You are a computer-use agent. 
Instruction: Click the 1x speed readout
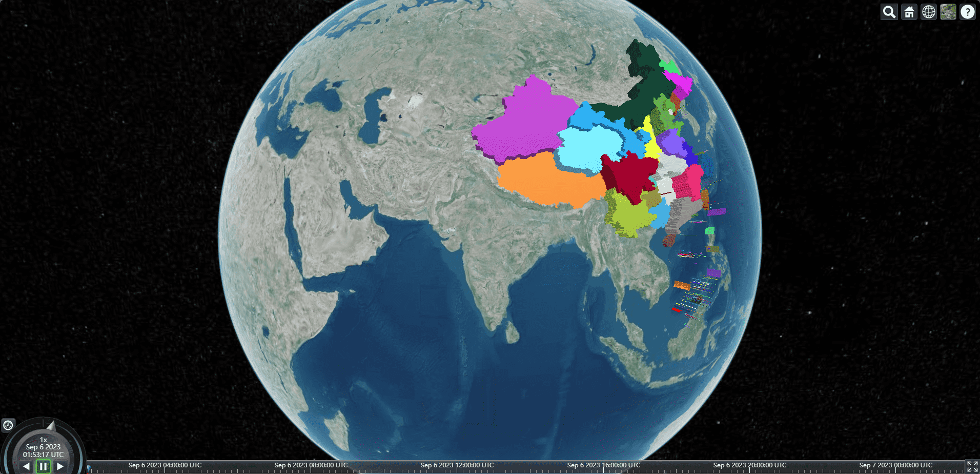(x=44, y=440)
